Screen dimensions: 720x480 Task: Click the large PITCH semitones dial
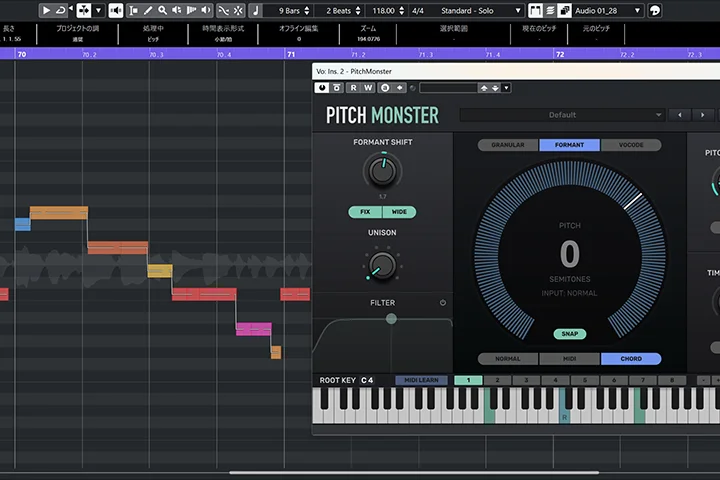coord(569,254)
